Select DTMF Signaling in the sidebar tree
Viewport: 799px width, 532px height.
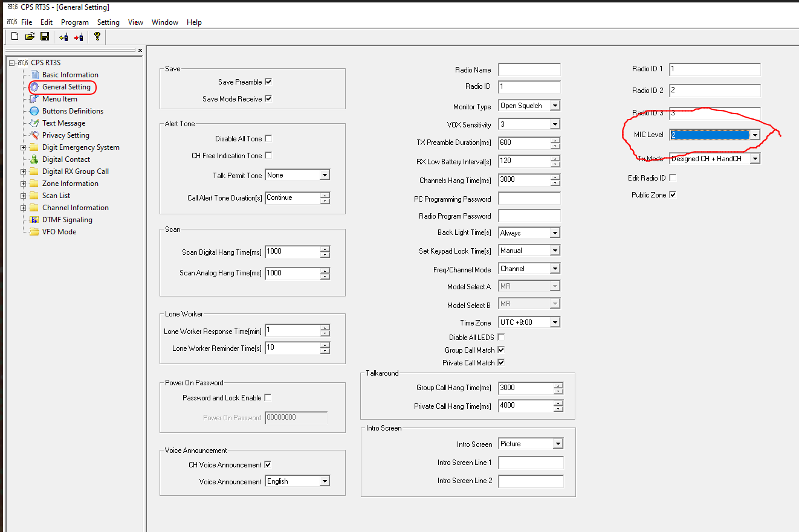tap(67, 220)
